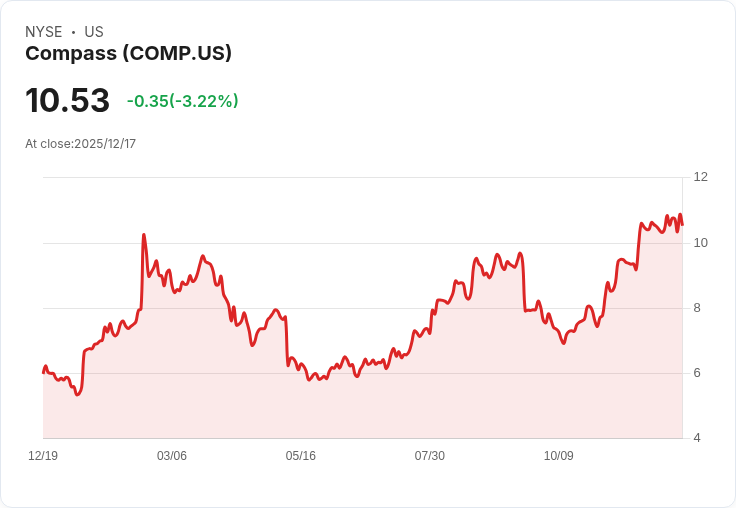This screenshot has width=736, height=508.
Task: Click the lowest dip of the price line
Action: (x=77, y=394)
